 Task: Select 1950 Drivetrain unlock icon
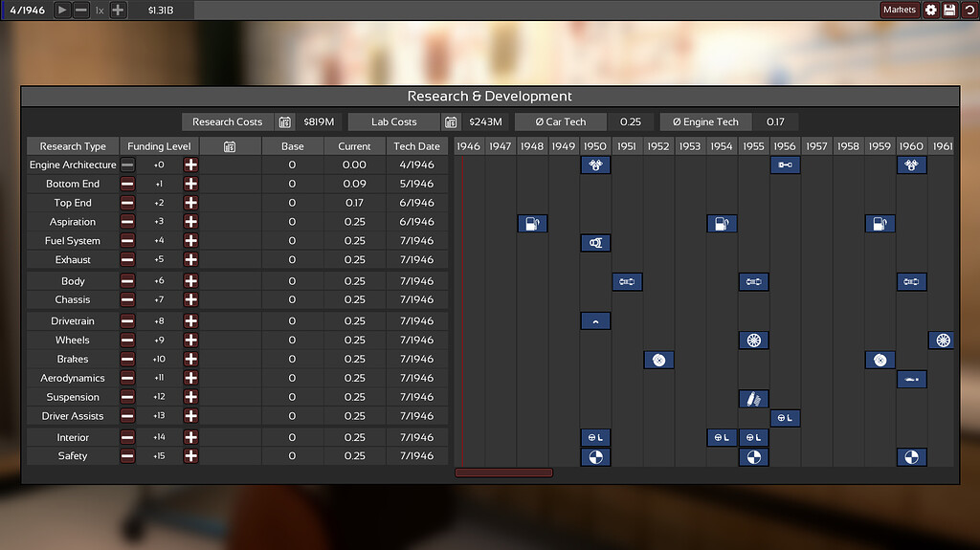(595, 321)
